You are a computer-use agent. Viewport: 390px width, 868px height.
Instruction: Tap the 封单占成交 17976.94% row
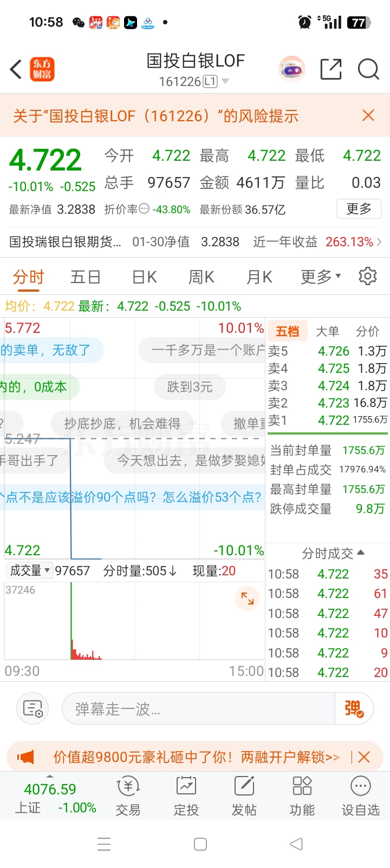coord(328,470)
